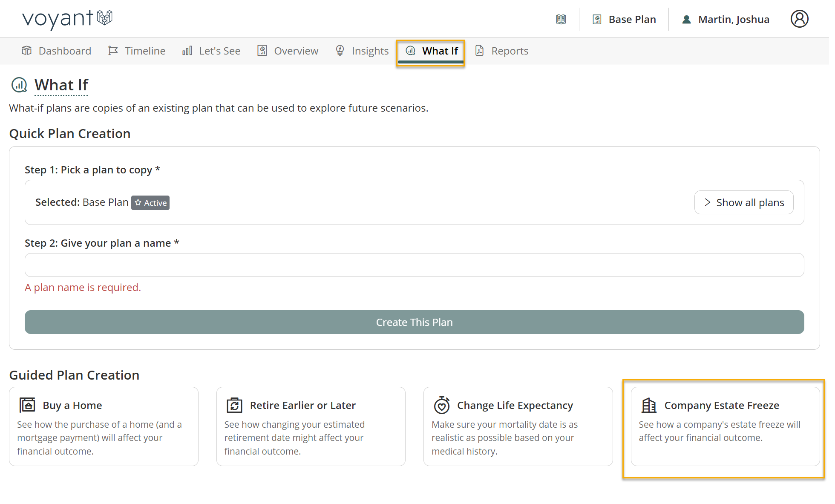Click the Dashboard tab icon
Viewport: 835px width, 504px height.
[x=27, y=51]
